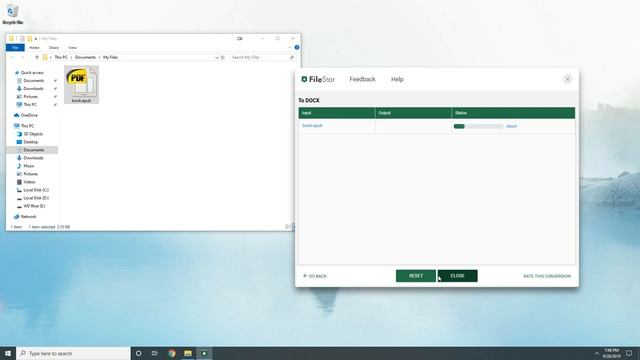Click My Files in the address bar path

(110, 58)
